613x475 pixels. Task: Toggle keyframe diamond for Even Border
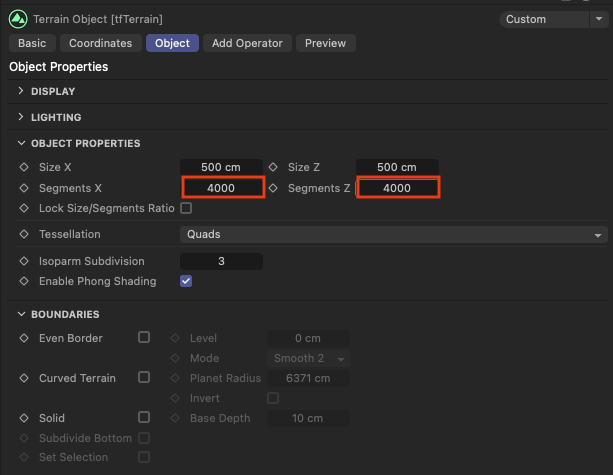pyautogui.click(x=24, y=338)
